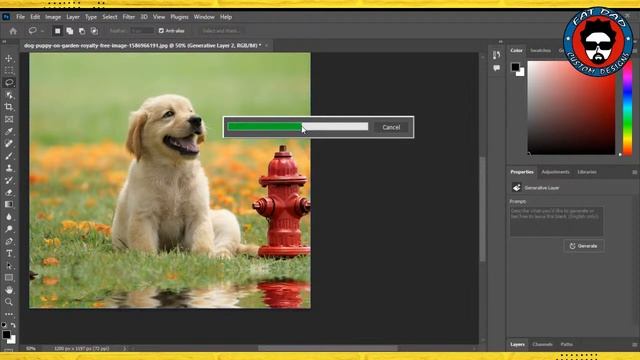Open the Lasso tool preset picker dropdown

tap(42, 31)
